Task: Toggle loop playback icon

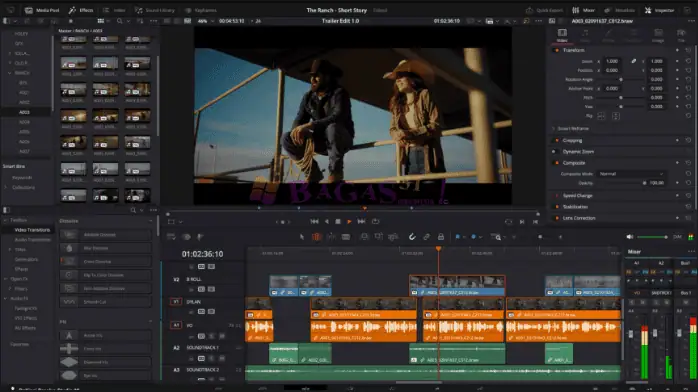Action: coord(376,222)
